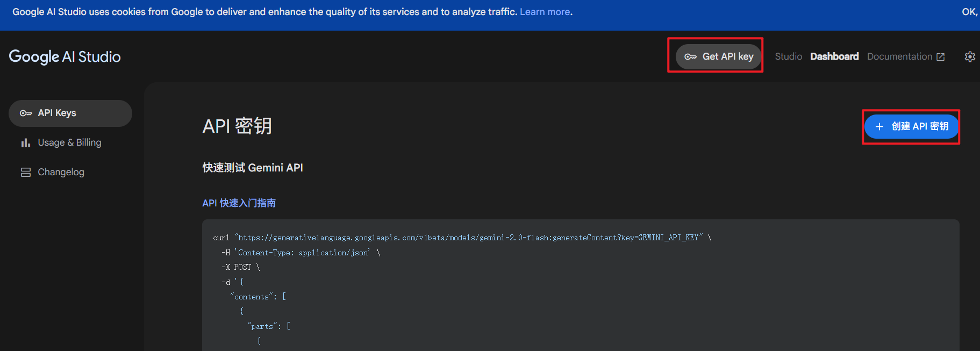The width and height of the screenshot is (980, 351).
Task: Click the "parts": [ line in code
Action: [x=269, y=326]
